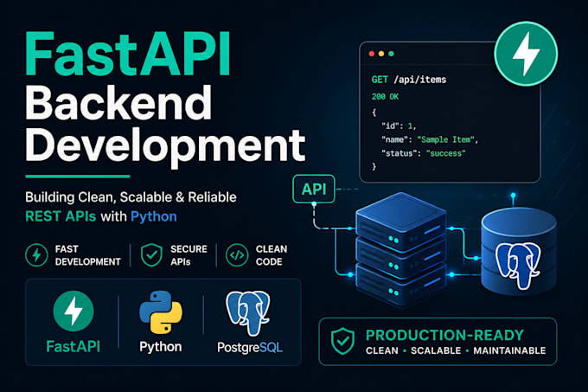Click the word Backend in the title

[x=118, y=103]
